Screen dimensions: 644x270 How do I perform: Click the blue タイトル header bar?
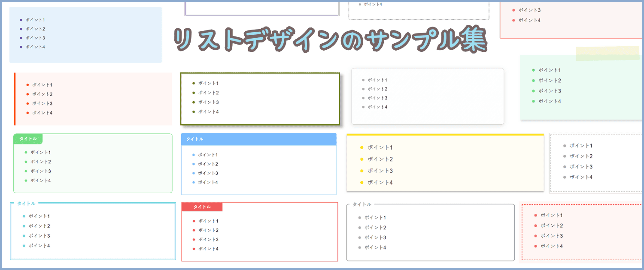(x=258, y=139)
